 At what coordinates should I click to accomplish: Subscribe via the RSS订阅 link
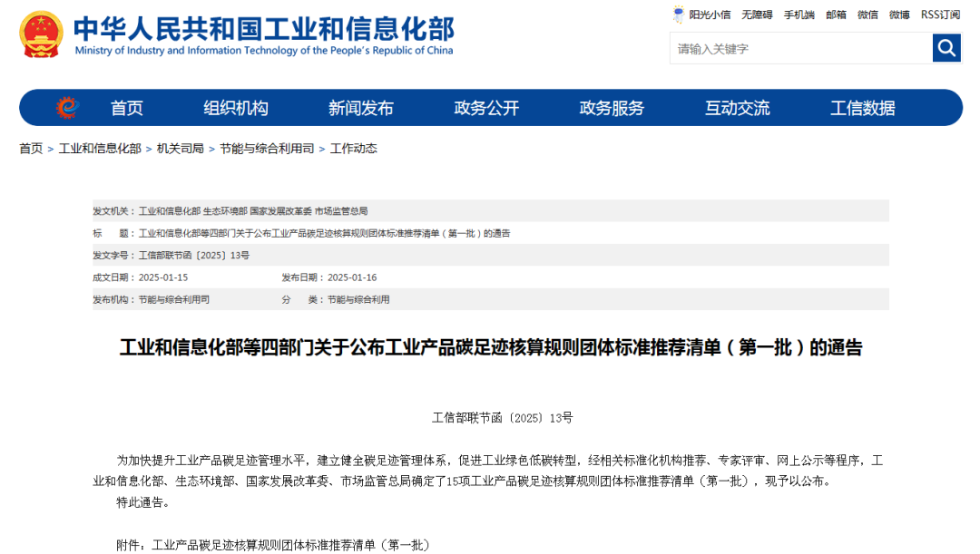(x=940, y=15)
